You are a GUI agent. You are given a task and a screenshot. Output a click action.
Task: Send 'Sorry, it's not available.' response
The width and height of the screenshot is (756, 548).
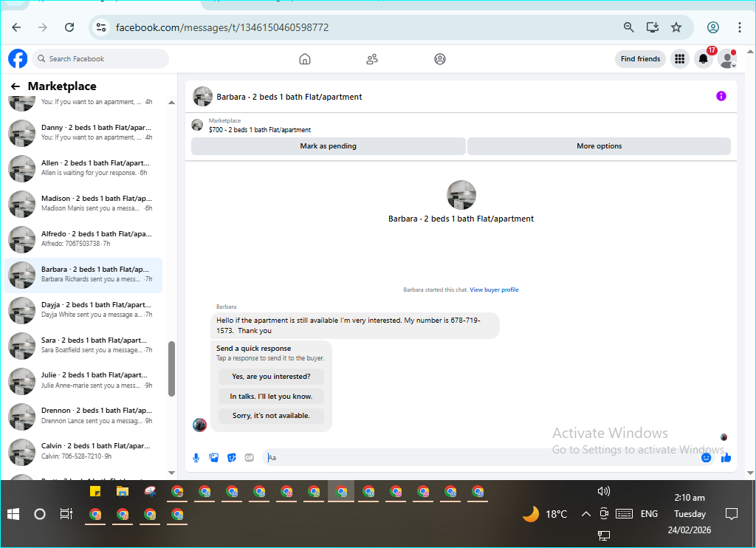click(x=271, y=416)
